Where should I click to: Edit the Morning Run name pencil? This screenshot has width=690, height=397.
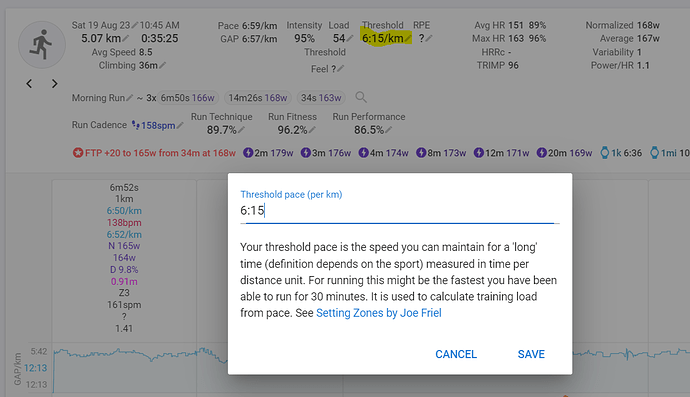(x=129, y=98)
